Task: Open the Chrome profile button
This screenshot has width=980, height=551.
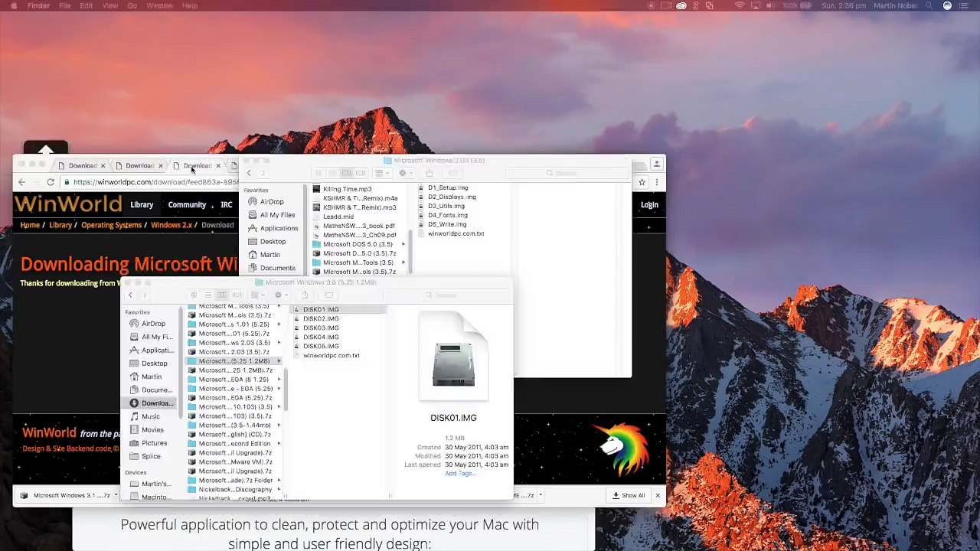Action: pos(656,165)
